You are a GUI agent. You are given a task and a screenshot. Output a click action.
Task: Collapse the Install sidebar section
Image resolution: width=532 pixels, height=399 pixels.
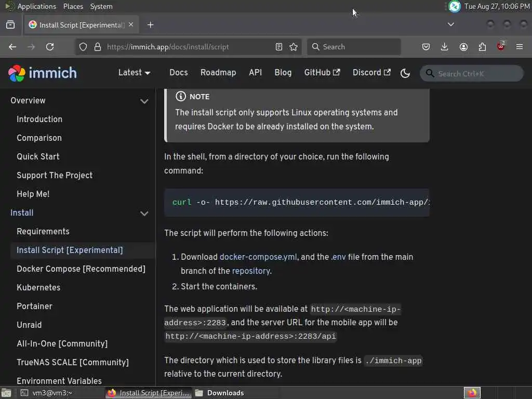point(144,214)
